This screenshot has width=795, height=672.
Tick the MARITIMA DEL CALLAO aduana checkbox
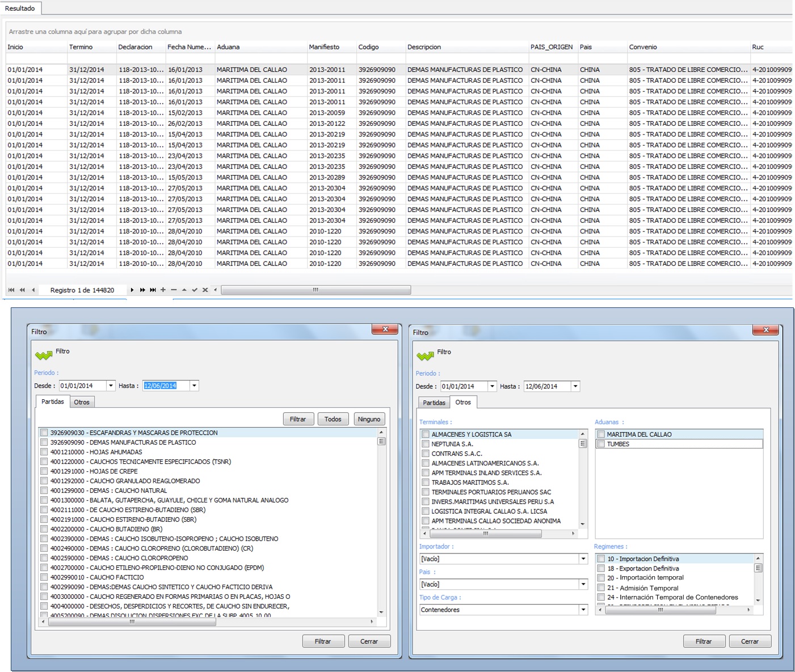[601, 434]
